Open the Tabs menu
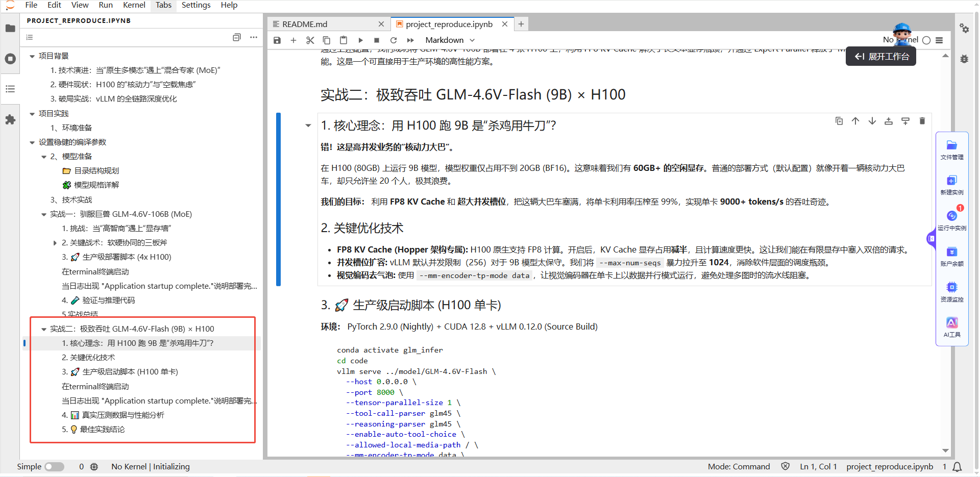Viewport: 980px width, 477px height. 163,5
